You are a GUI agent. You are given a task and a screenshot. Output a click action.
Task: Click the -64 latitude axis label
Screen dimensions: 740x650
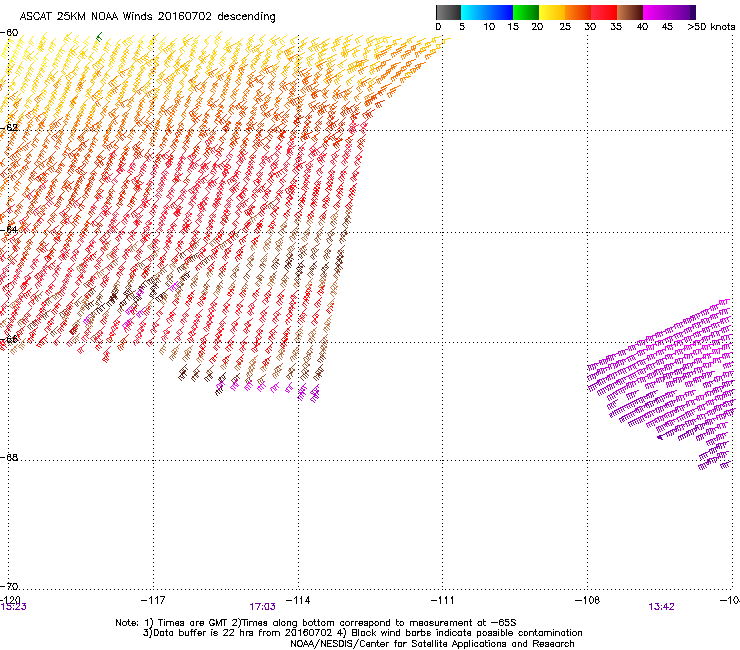tap(9, 229)
